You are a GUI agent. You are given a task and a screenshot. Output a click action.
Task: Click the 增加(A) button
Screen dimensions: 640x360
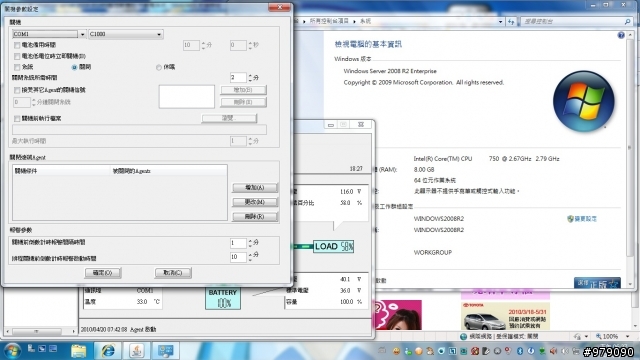[x=255, y=188]
